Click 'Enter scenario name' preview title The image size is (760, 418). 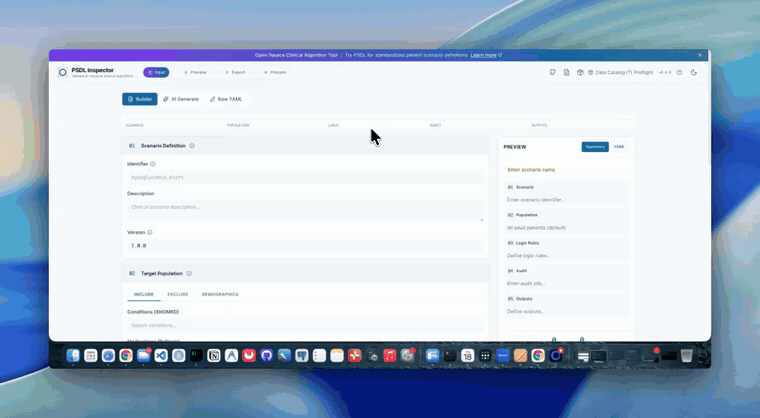pos(531,170)
